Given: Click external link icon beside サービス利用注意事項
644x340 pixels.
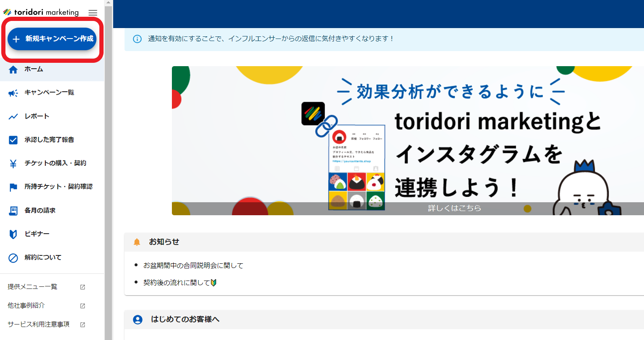Looking at the screenshot, I should point(83,325).
